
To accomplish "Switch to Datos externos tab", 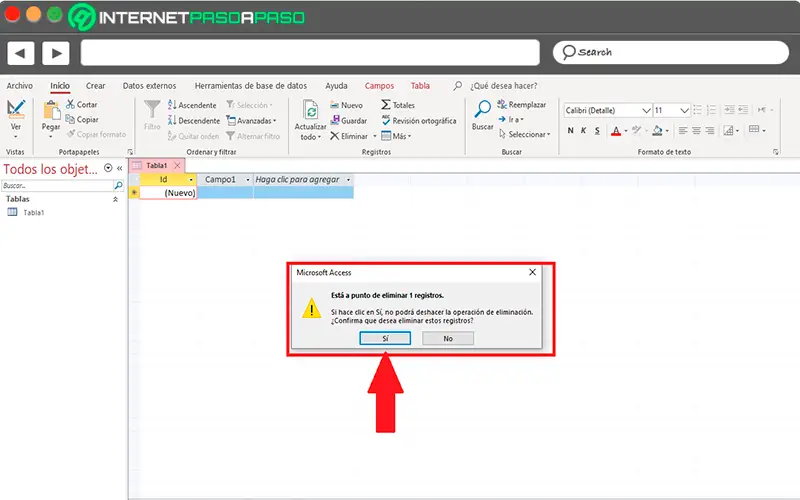I will [149, 86].
